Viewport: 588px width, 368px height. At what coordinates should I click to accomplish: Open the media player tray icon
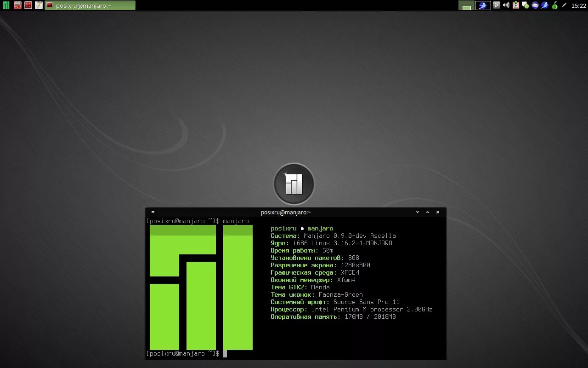(x=497, y=6)
